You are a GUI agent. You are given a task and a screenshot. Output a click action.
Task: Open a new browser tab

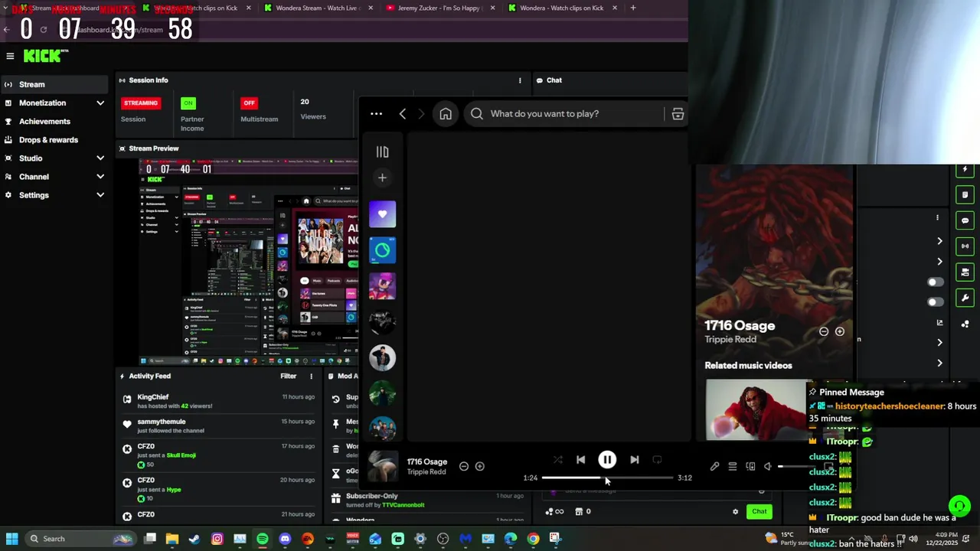pos(632,8)
